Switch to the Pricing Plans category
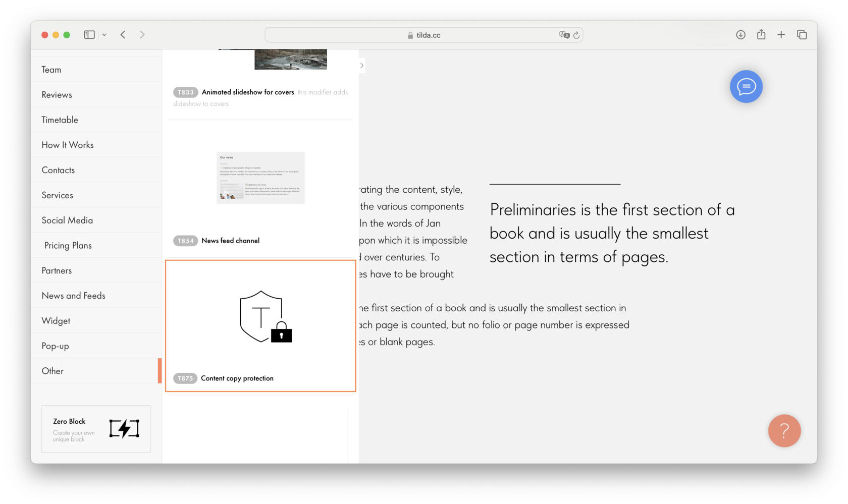 click(68, 245)
